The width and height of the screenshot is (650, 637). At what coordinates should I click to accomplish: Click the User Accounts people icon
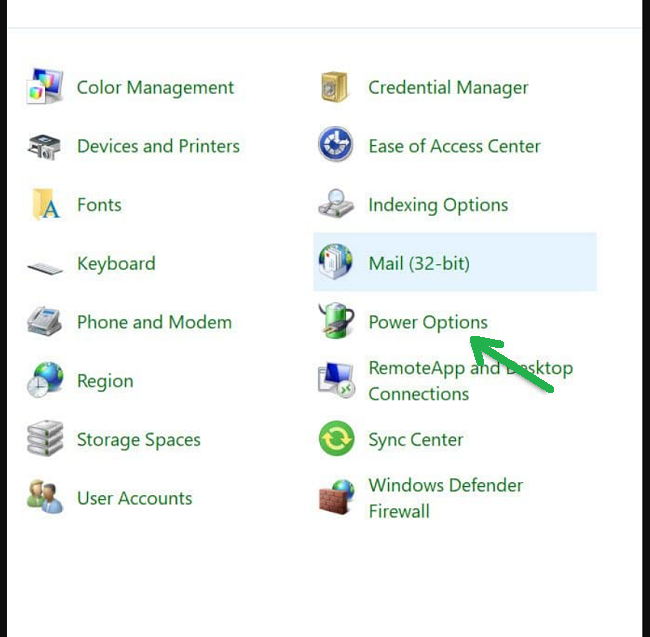45,498
